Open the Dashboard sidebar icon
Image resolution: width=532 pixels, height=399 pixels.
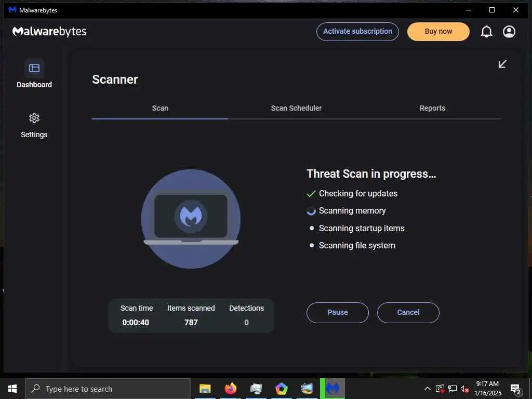point(34,68)
